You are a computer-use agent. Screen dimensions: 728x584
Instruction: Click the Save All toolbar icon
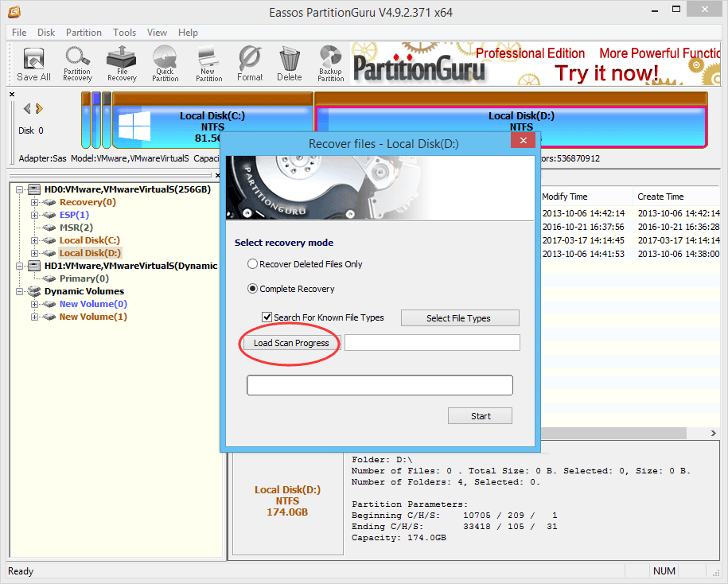tap(33, 64)
